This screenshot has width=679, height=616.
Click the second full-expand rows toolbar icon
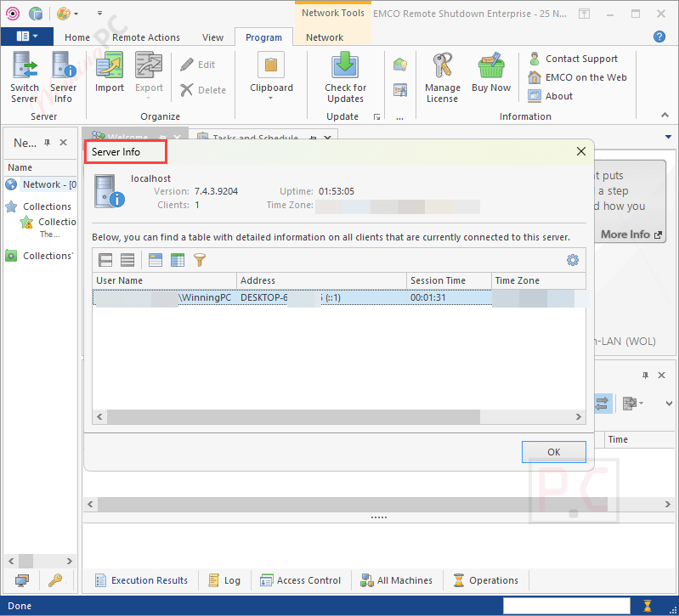127,260
